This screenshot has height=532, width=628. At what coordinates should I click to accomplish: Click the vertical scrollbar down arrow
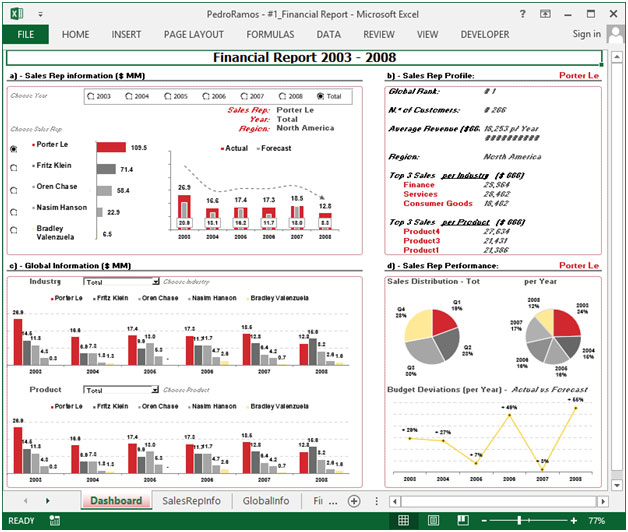click(617, 485)
